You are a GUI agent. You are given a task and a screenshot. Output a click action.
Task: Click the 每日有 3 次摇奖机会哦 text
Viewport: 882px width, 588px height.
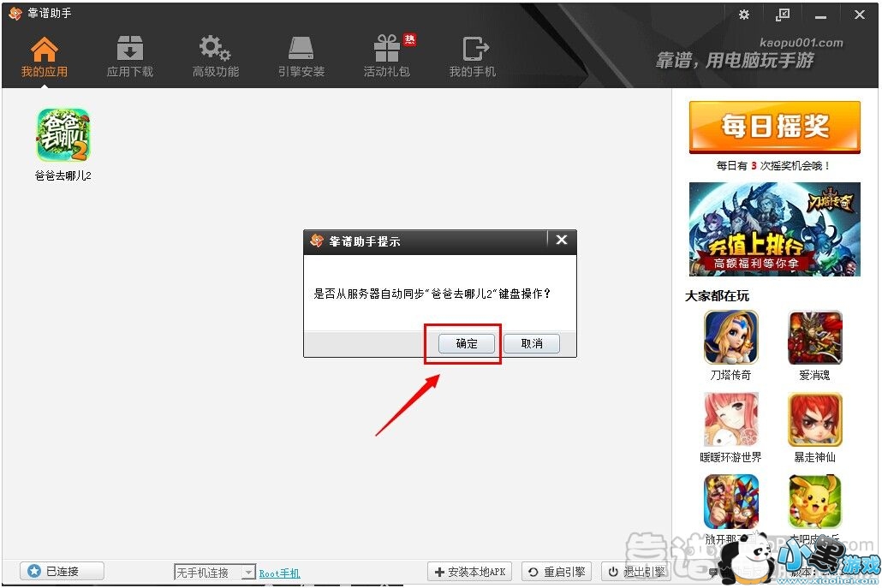click(773, 166)
